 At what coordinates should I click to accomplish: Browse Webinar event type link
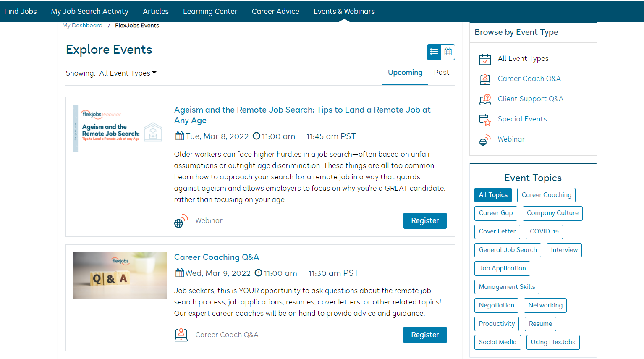click(x=511, y=139)
